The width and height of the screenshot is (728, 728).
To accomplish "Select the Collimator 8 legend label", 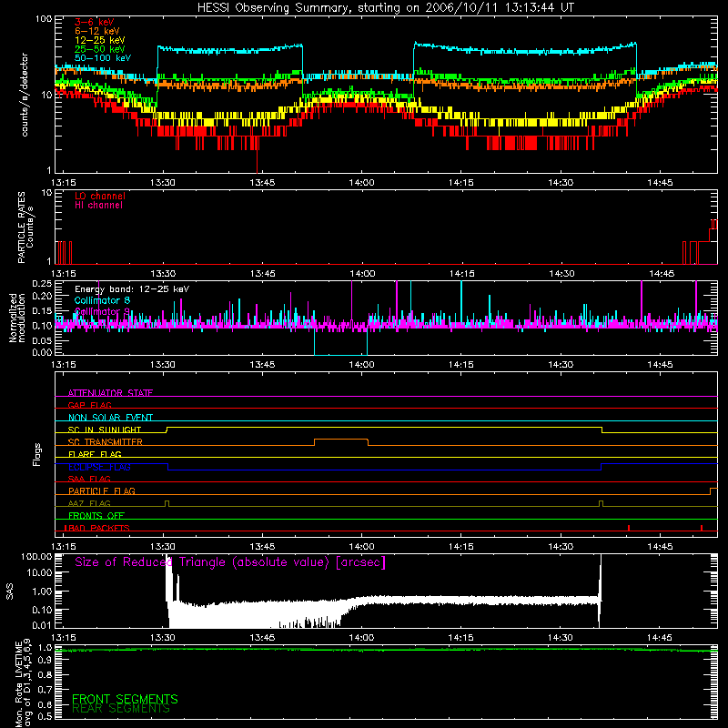I will 102,300.
